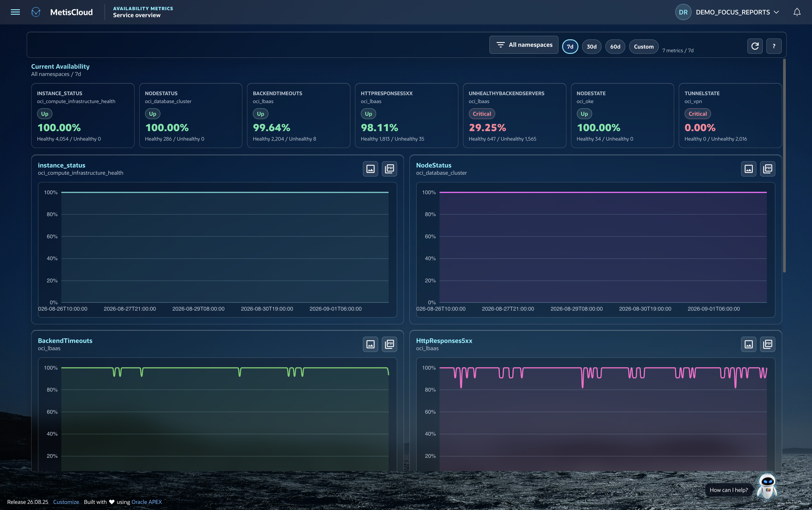Click the Customize link in footer
812x510 pixels.
point(66,502)
